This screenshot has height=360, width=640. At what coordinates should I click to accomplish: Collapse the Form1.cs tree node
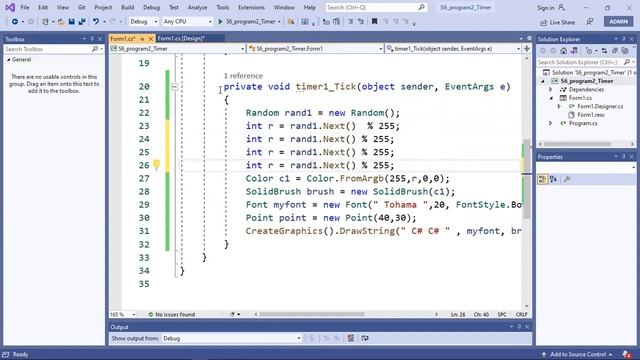click(x=551, y=98)
